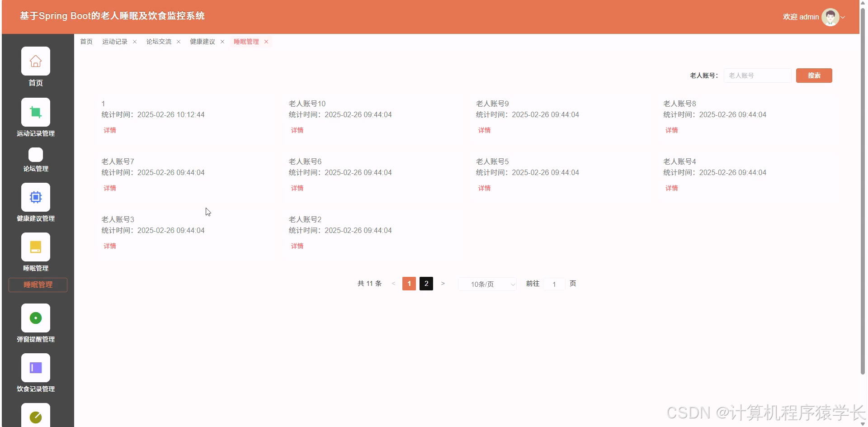Click the admin avatar picture

[x=830, y=17]
